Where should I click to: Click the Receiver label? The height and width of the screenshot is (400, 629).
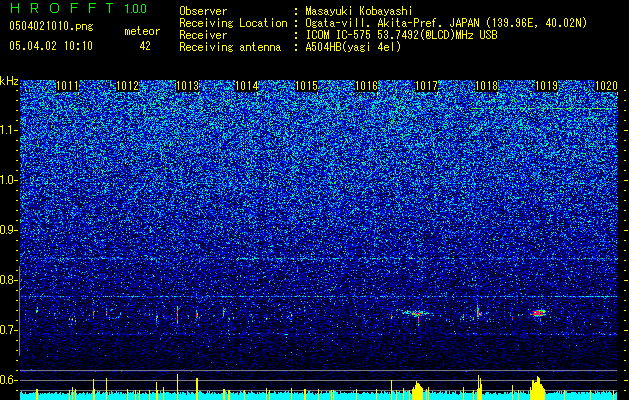203,35
